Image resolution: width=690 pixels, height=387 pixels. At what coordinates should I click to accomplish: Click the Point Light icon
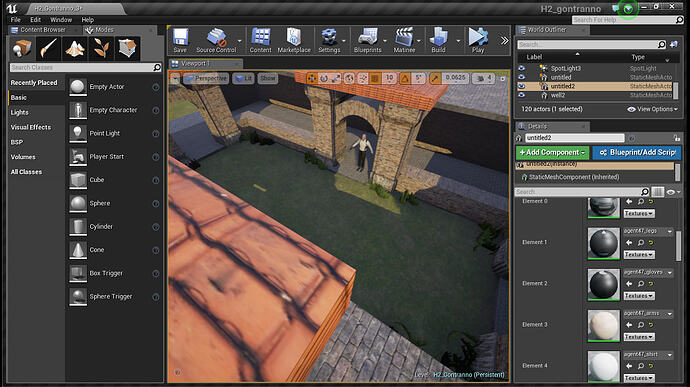(78, 133)
